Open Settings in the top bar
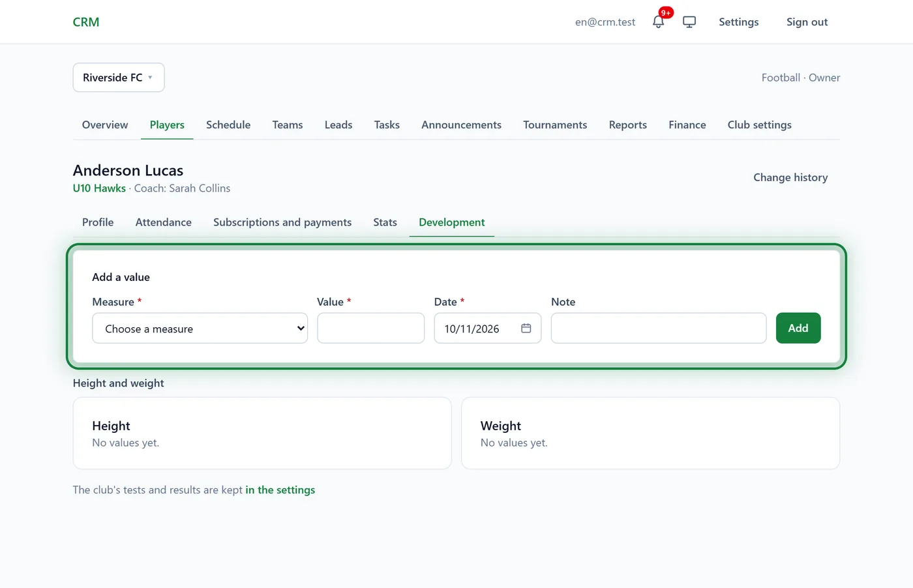 739,22
